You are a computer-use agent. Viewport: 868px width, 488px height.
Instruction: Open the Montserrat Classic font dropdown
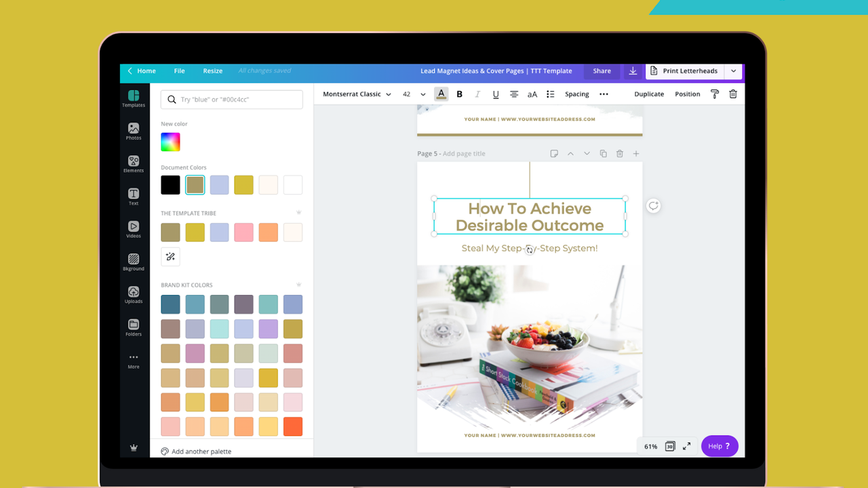click(x=357, y=94)
